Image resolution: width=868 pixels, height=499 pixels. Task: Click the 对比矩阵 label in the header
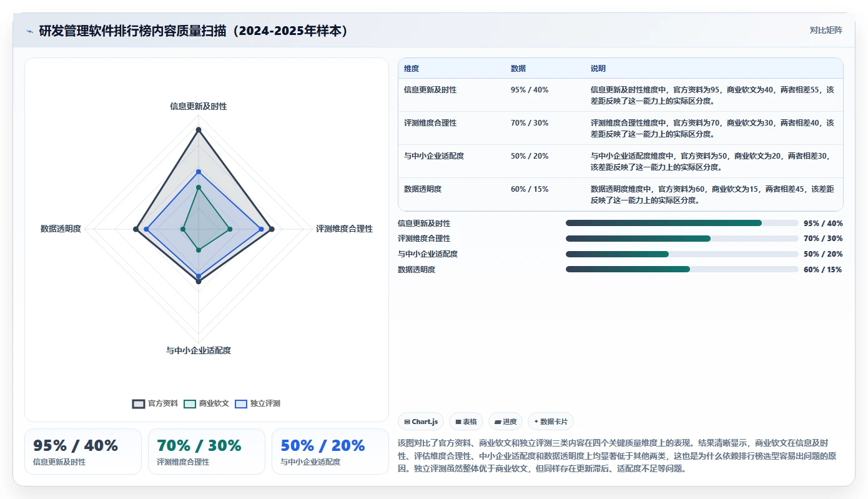pos(826,30)
